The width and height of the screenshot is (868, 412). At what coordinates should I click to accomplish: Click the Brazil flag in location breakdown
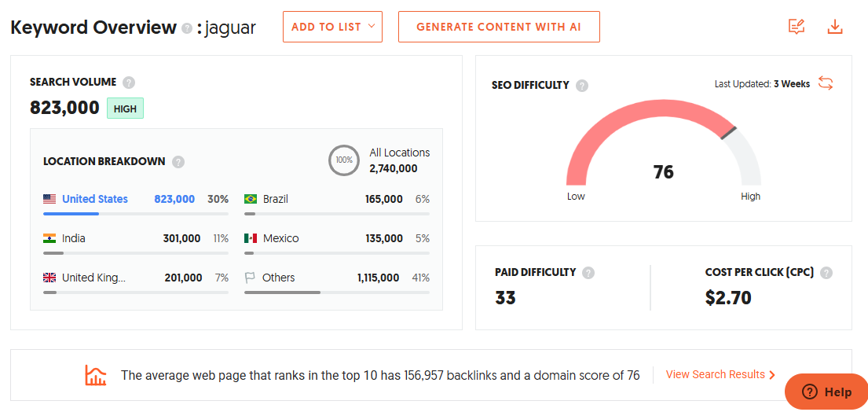251,199
